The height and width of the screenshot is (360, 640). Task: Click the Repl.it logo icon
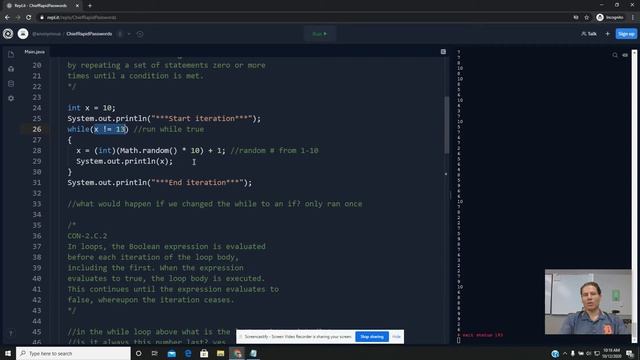8,33
